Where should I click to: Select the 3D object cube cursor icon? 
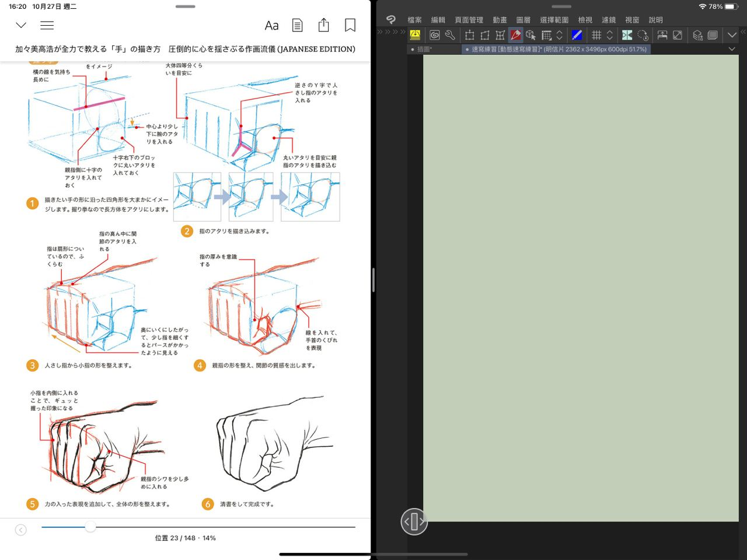(x=530, y=35)
